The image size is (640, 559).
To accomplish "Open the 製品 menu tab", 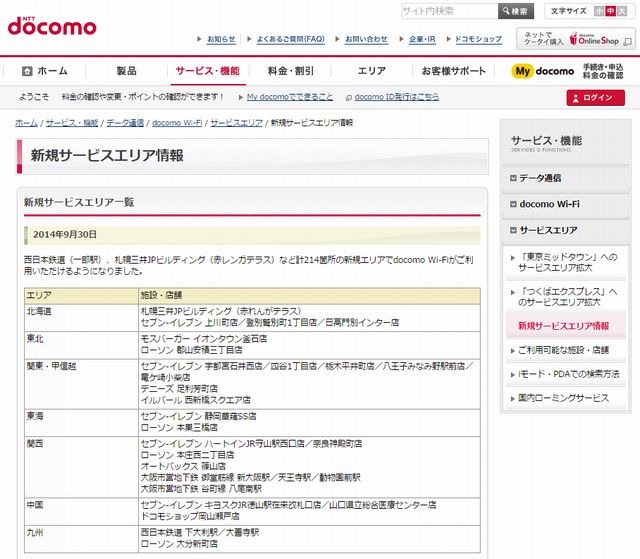I will [126, 71].
